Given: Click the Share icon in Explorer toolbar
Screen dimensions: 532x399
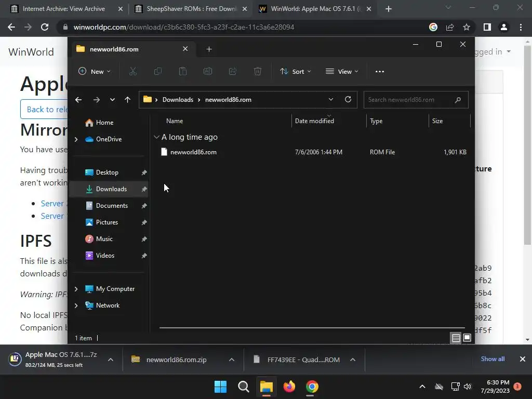Looking at the screenshot, I should click(x=232, y=71).
